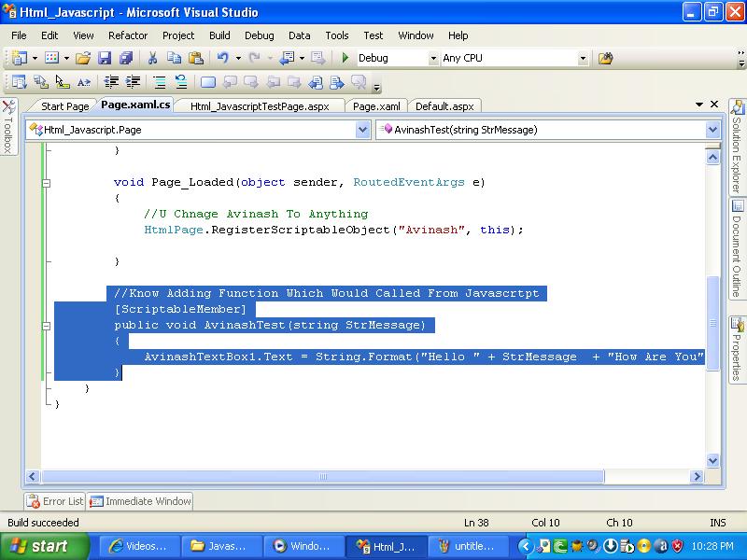Open the Test menu
The width and height of the screenshot is (747, 560).
[373, 35]
